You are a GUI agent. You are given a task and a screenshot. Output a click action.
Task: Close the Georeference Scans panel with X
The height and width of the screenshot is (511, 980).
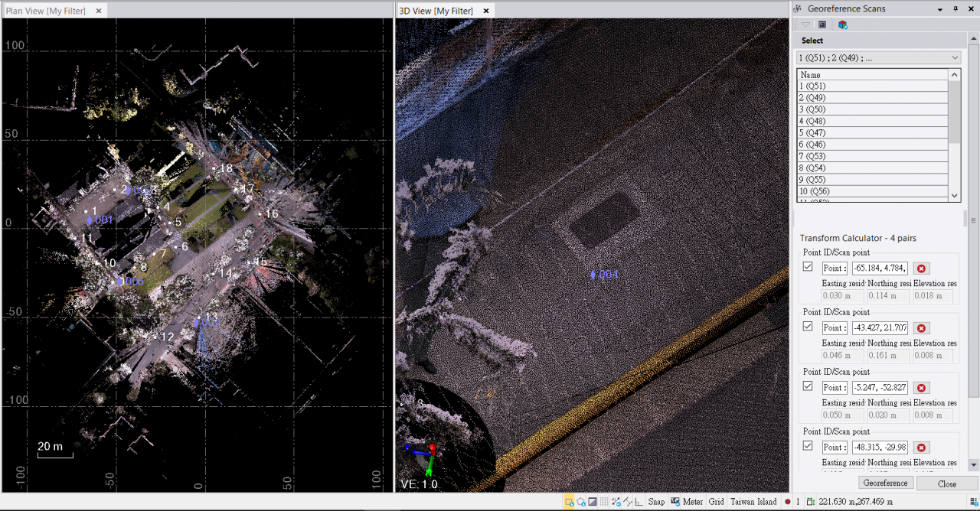tap(970, 9)
